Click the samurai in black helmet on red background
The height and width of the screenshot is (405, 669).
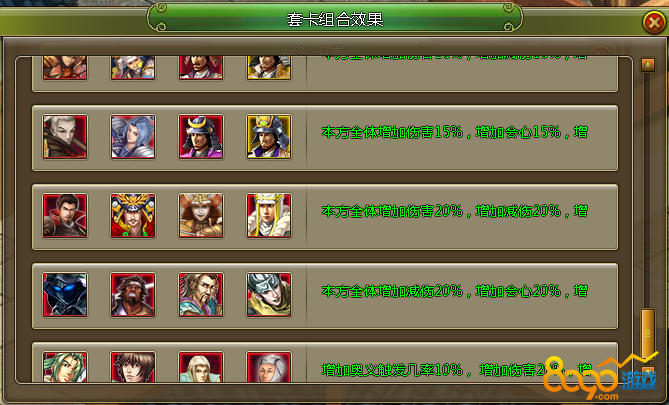pos(201,137)
